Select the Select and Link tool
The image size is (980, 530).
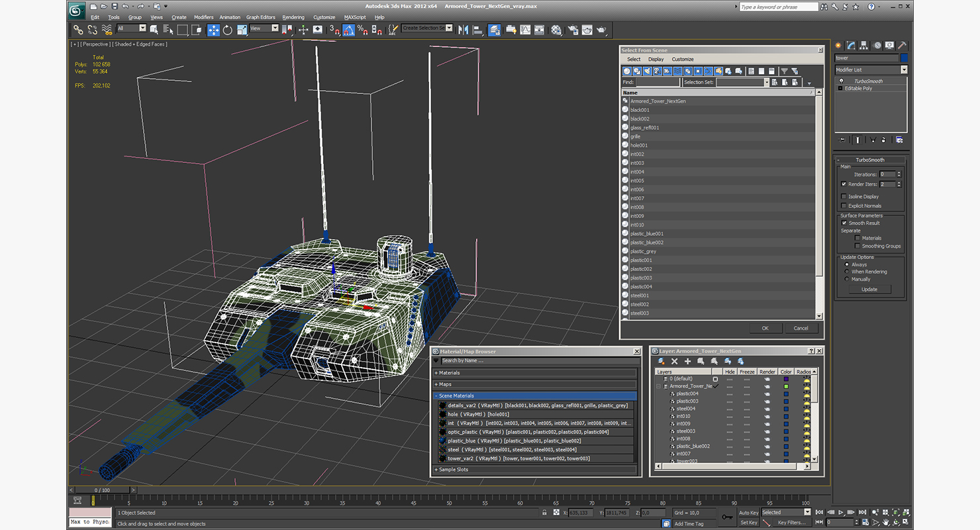coord(78,30)
